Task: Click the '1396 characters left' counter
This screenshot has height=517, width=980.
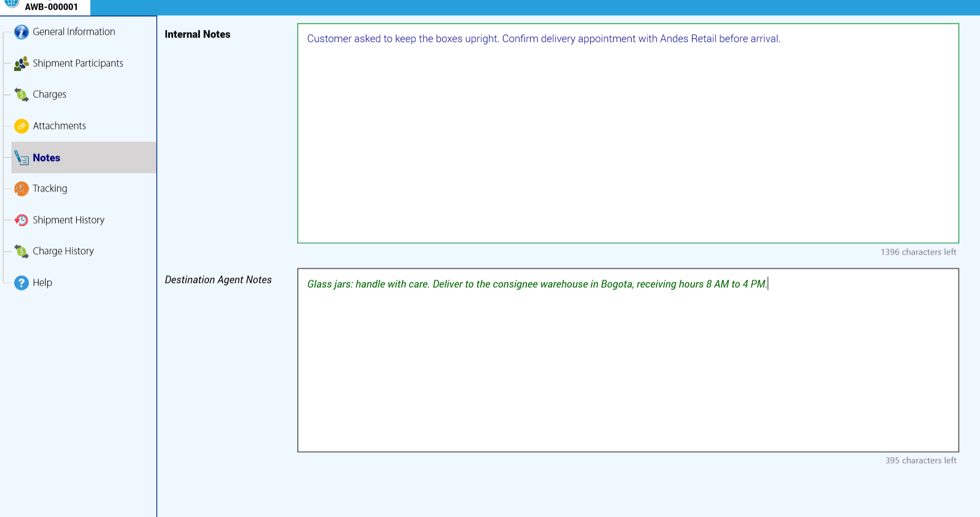Action: pos(918,252)
